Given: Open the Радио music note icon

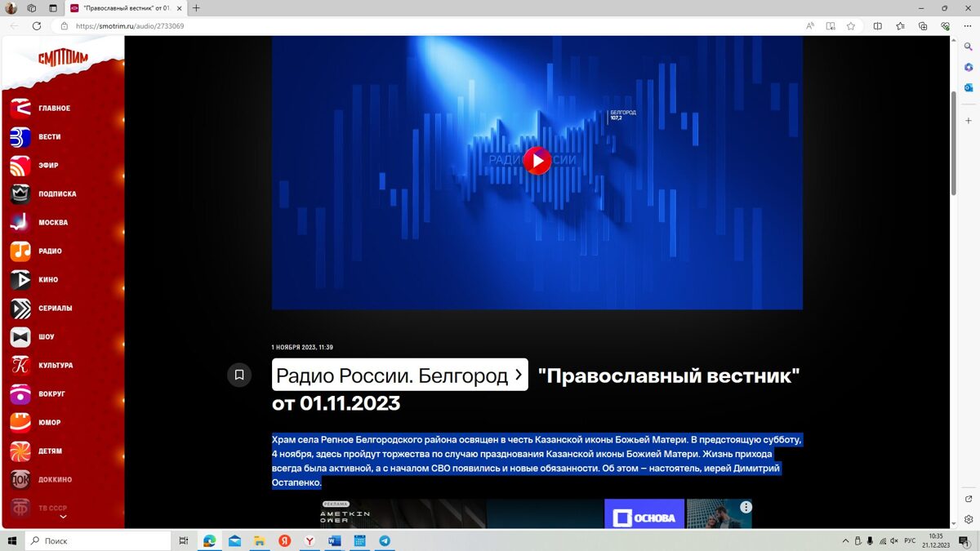Looking at the screenshot, I should tap(20, 251).
